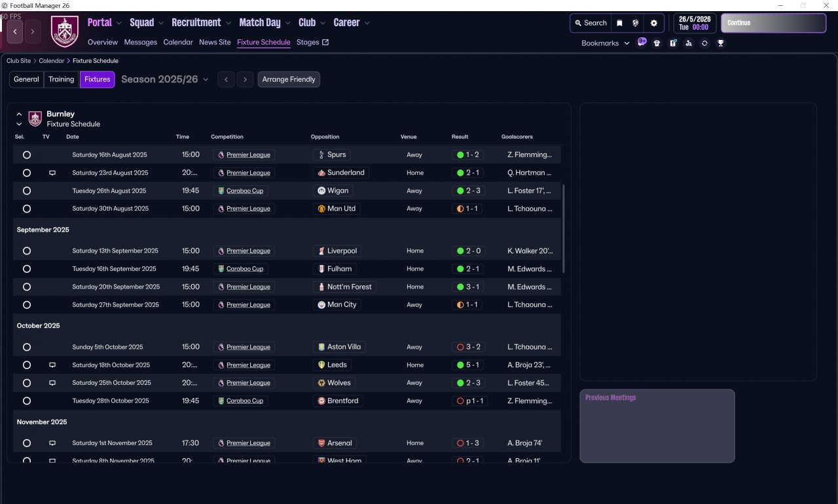This screenshot has height=504, width=838.
Task: Click the Arrange Friendly button
Action: pyautogui.click(x=289, y=79)
